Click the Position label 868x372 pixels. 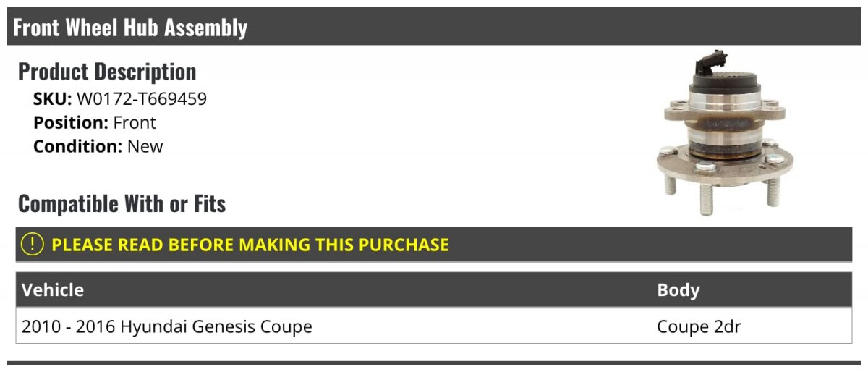coord(71,122)
